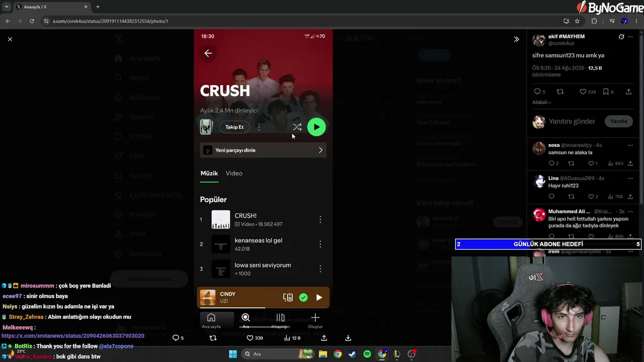Repost Lina's reply
This screenshot has width=644, height=362.
571,197
